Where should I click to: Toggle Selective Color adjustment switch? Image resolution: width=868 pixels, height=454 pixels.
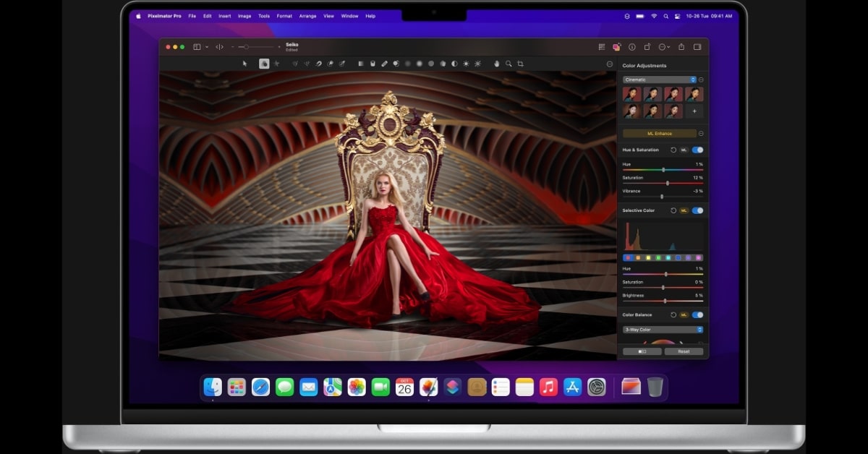pos(697,210)
